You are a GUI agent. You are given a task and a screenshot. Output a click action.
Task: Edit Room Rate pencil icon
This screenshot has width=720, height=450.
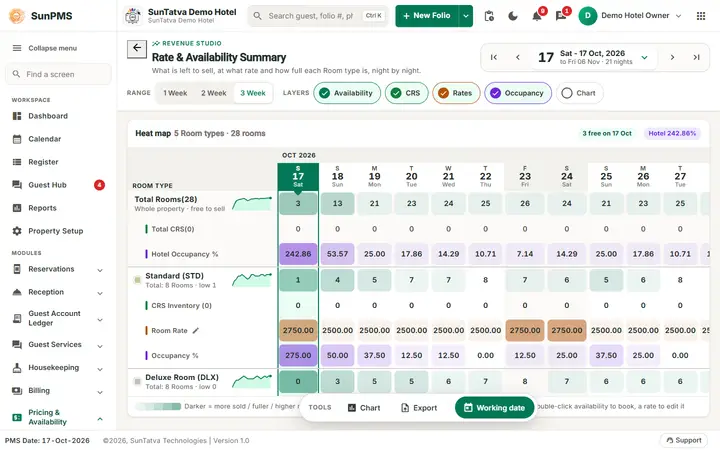[196, 331]
